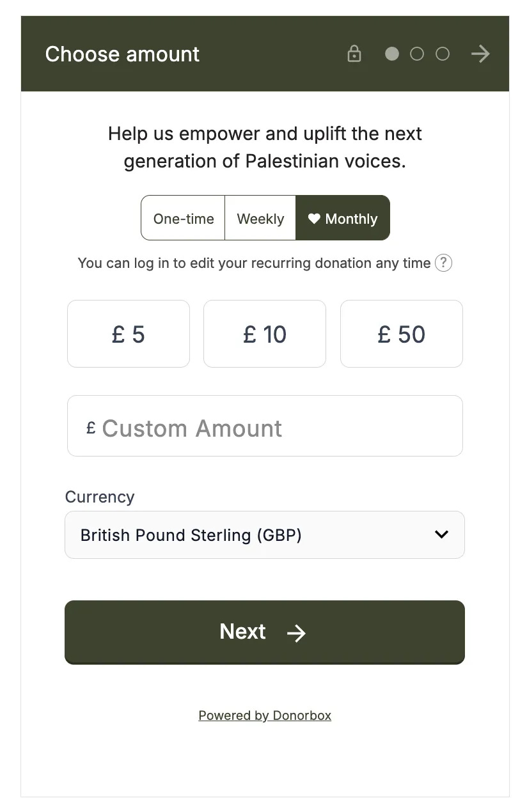Viewport: 527px width, 812px height.
Task: Select the first filled progress step dot
Action: (x=392, y=54)
